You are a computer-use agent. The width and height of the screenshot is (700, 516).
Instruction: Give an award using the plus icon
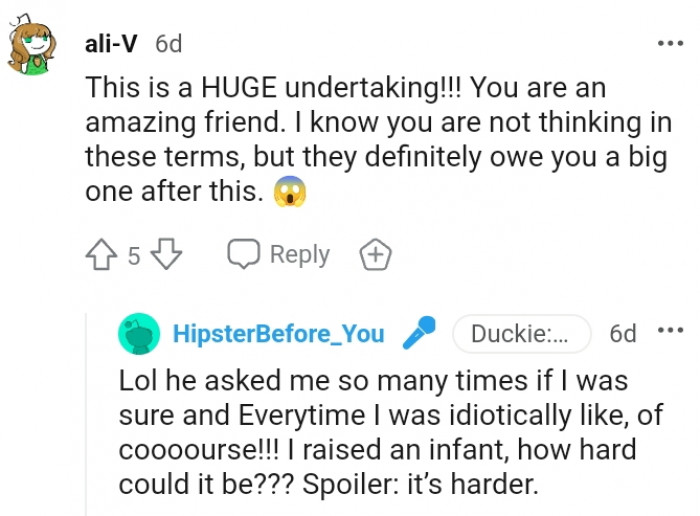[x=375, y=256]
